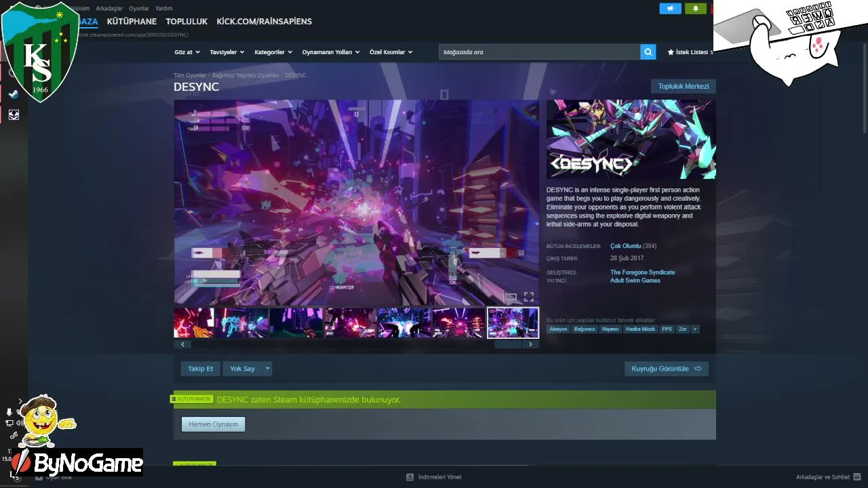The height and width of the screenshot is (488, 868).
Task: Click the Kuyruğu Görüntüle button
Action: pos(667,369)
